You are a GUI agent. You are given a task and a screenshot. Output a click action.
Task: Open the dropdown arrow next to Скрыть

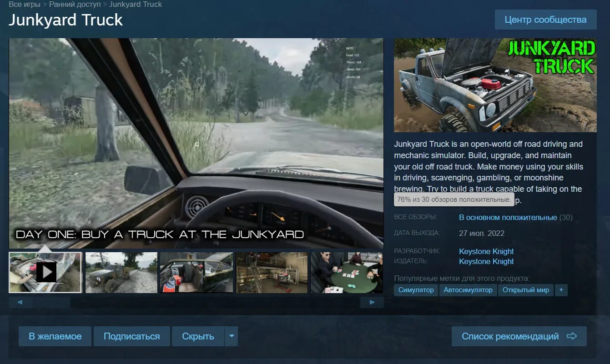(x=231, y=336)
